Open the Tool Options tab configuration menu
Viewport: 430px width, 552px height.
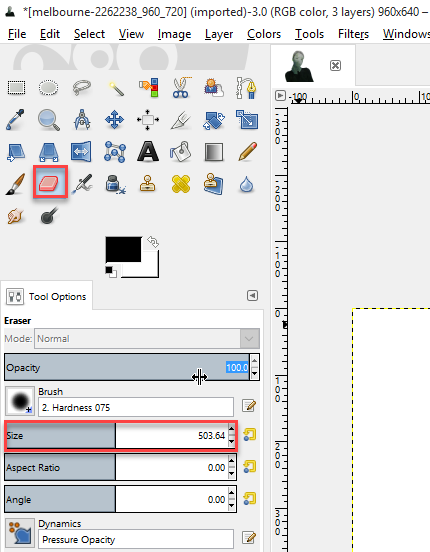(252, 296)
